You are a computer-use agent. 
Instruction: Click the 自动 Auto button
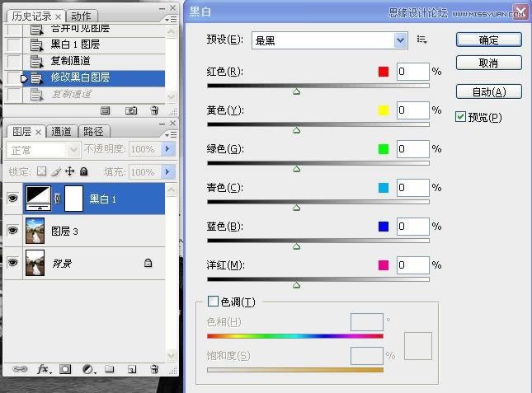click(x=488, y=91)
